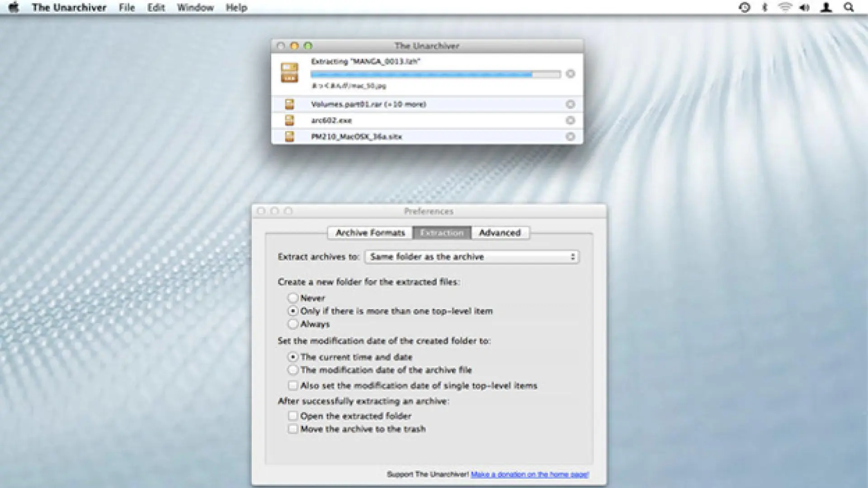Open the File menu
This screenshot has width=868, height=488.
[127, 8]
